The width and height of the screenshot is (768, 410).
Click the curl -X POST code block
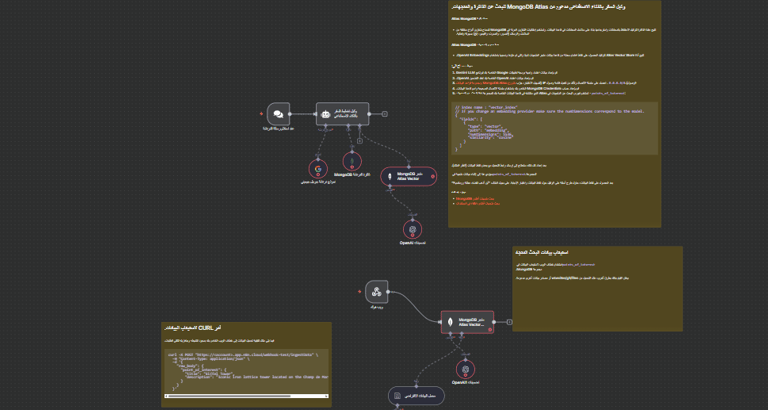pyautogui.click(x=246, y=372)
